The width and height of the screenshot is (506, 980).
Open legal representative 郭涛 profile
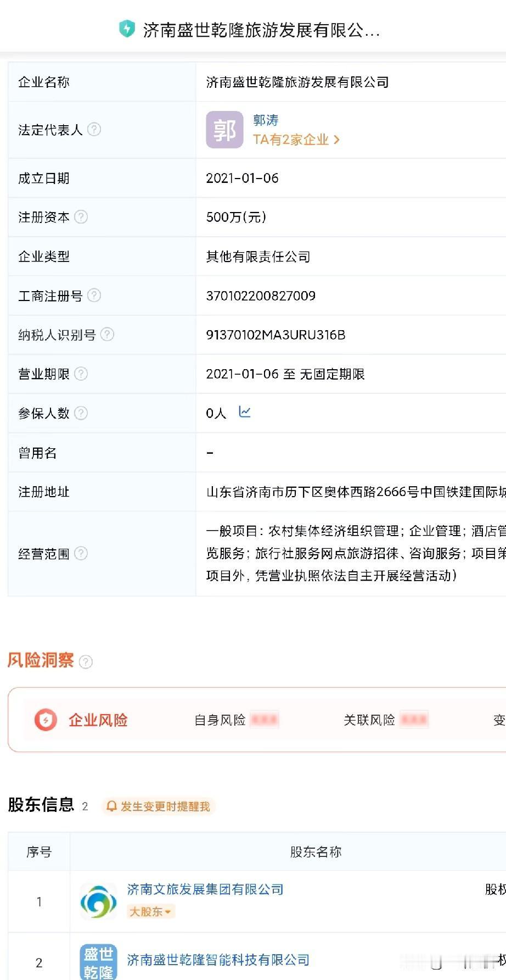[x=266, y=120]
